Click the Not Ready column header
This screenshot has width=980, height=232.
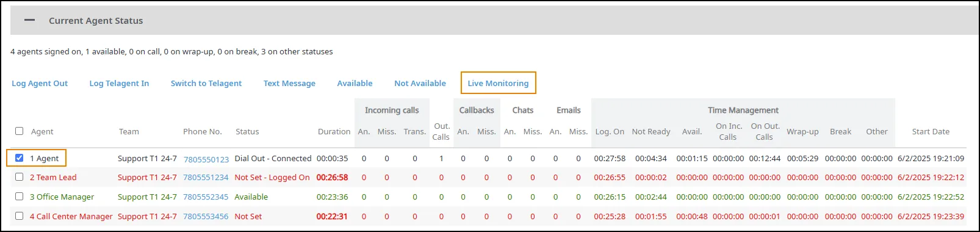(651, 131)
